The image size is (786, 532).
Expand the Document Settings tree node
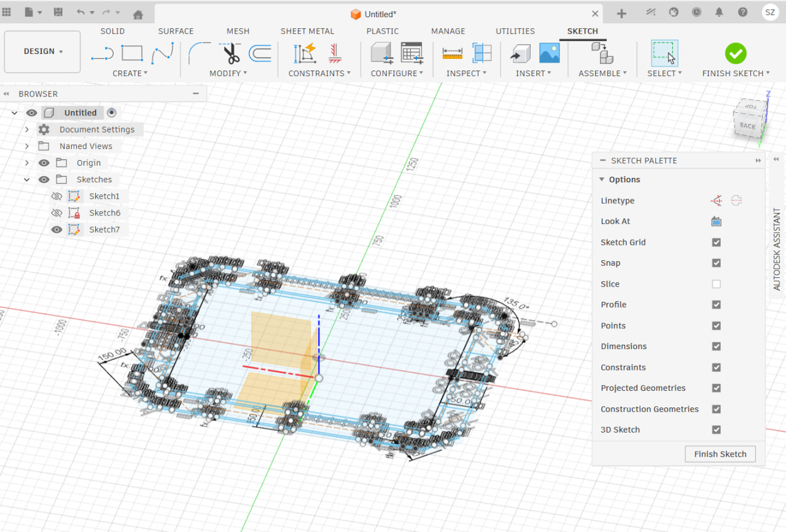(x=27, y=129)
